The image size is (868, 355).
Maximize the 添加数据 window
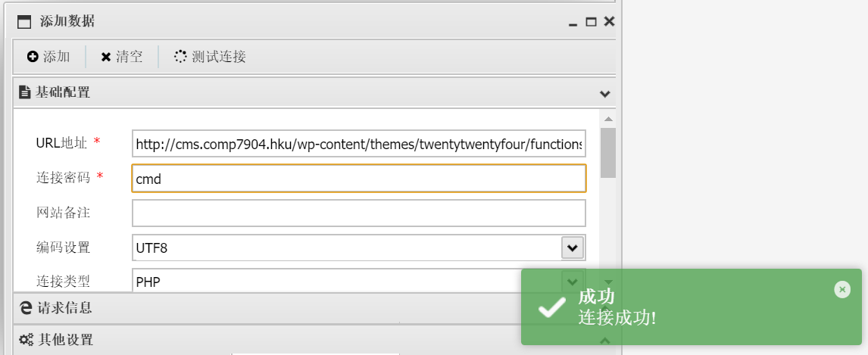pyautogui.click(x=591, y=22)
